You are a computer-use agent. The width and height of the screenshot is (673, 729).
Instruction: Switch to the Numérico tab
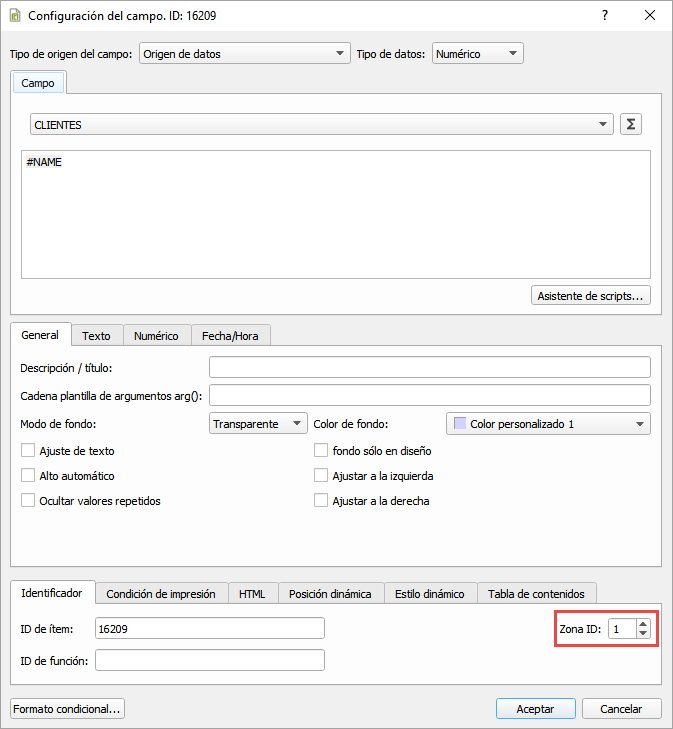(x=156, y=336)
